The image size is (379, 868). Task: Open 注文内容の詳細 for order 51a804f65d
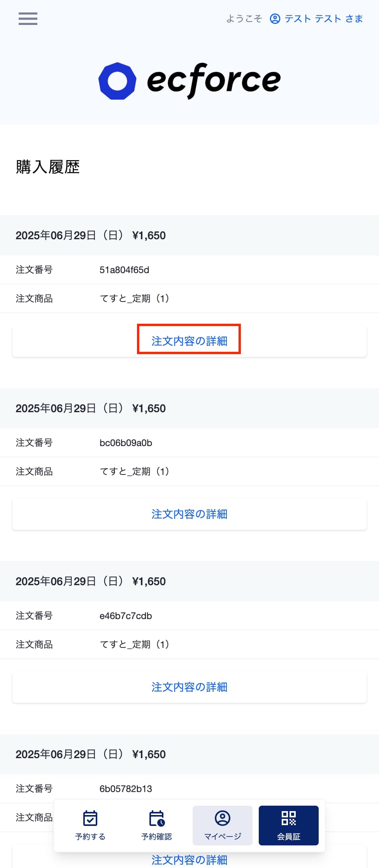(x=189, y=341)
